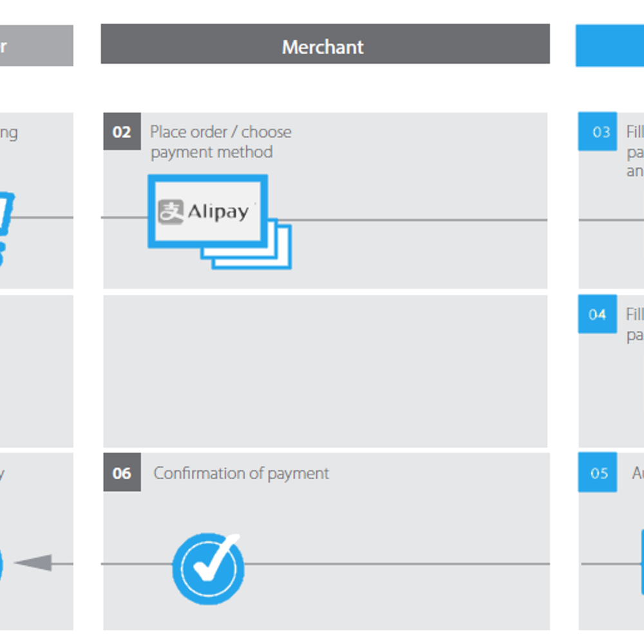Click the gray left-pointing arrow
Viewport: 644px width, 644px height.
33,563
